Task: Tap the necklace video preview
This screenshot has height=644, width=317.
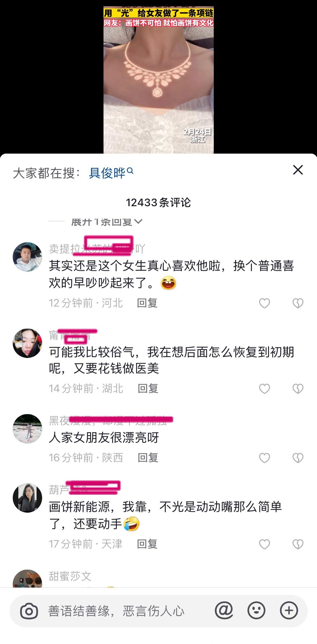Action: [158, 80]
